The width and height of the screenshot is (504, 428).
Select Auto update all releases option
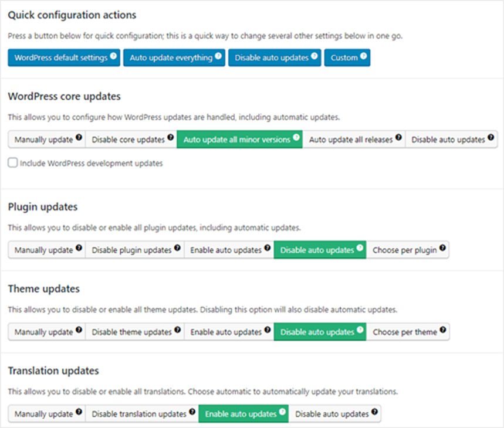[354, 140]
